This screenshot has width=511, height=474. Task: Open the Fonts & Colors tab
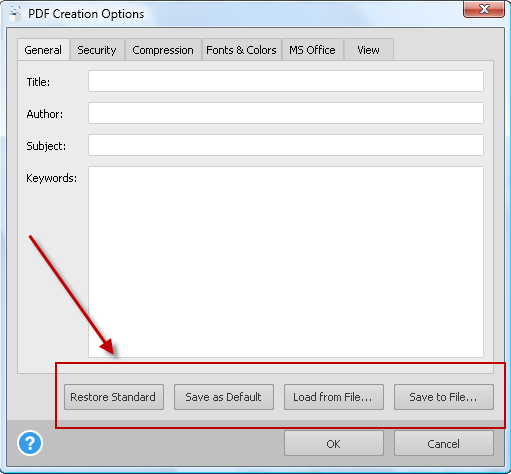point(241,50)
